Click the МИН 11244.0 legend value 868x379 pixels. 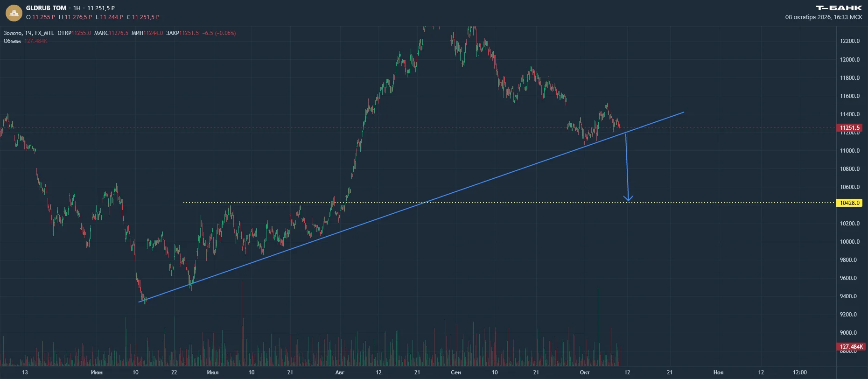[x=147, y=33]
